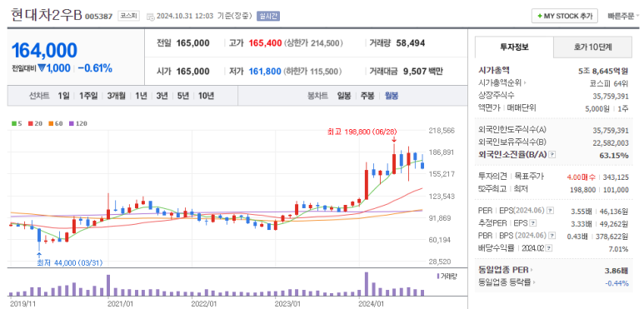Click the 상장주식수 value 35,759,391
The width and height of the screenshot is (644, 309).
click(611, 95)
